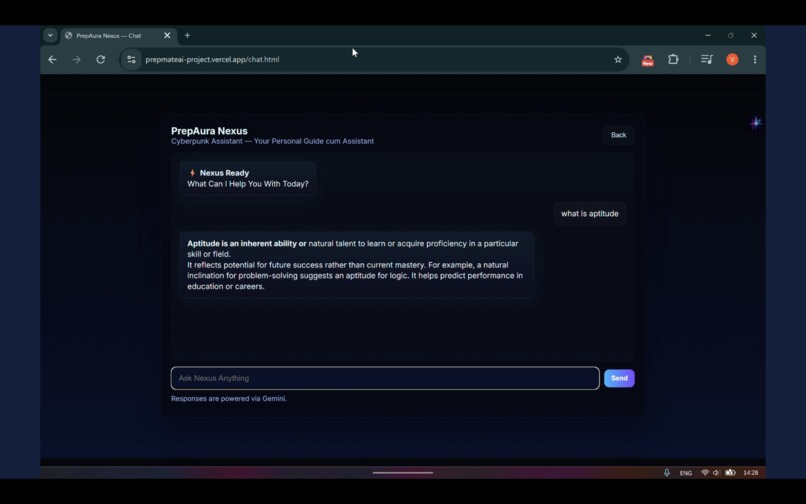Close the browser window

click(x=754, y=35)
